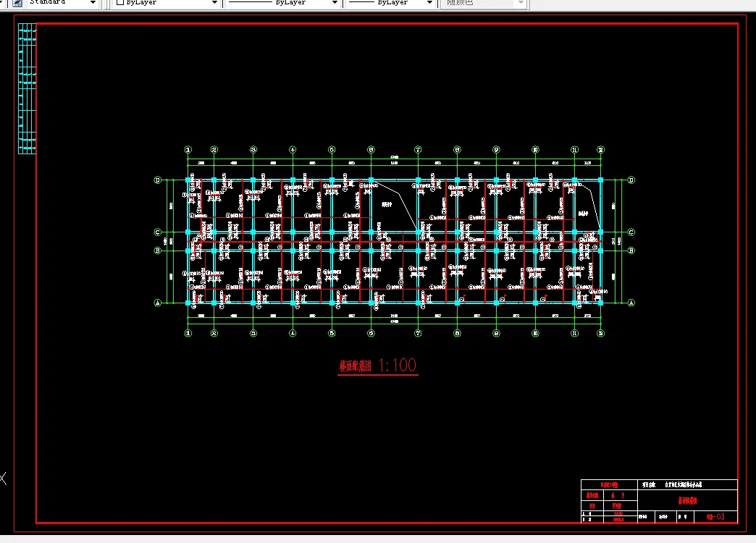Select the red drawing title 板面配筋图
Screen dimensions: 756x543
point(356,366)
